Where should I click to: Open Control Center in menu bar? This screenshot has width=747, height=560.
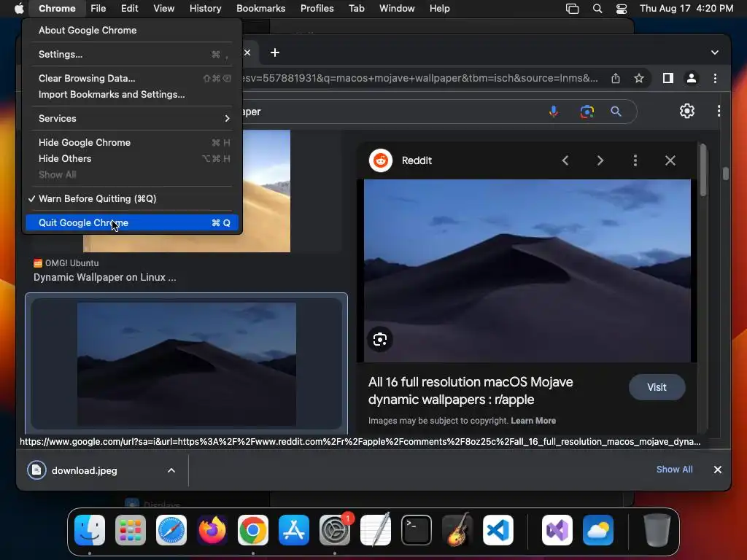click(x=622, y=8)
